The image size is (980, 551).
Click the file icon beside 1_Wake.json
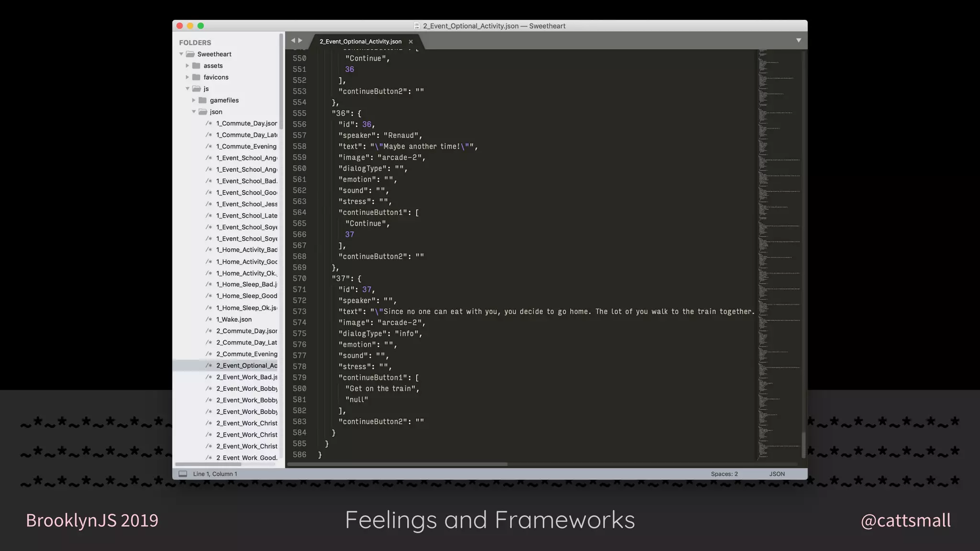coord(209,319)
